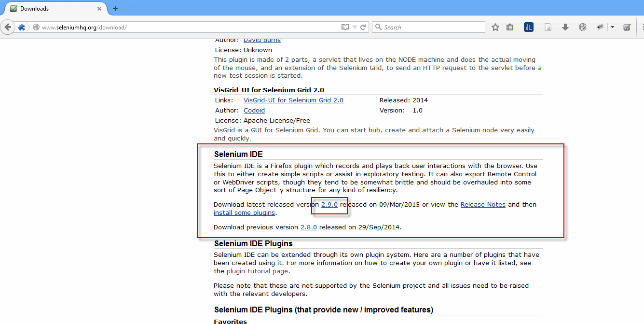Click the checkmark favicon on the Downloads tab
Screen dimensions: 644x324
click(14, 9)
